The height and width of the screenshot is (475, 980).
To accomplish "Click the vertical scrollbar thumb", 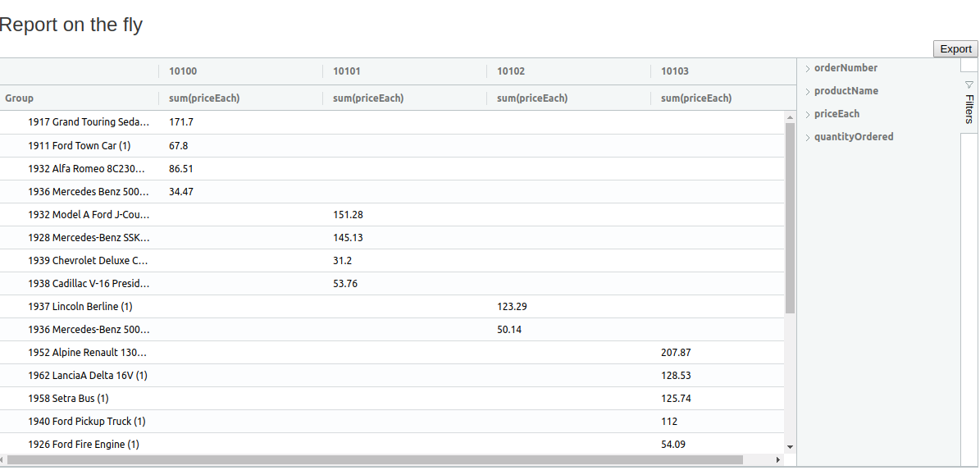I will [790, 218].
